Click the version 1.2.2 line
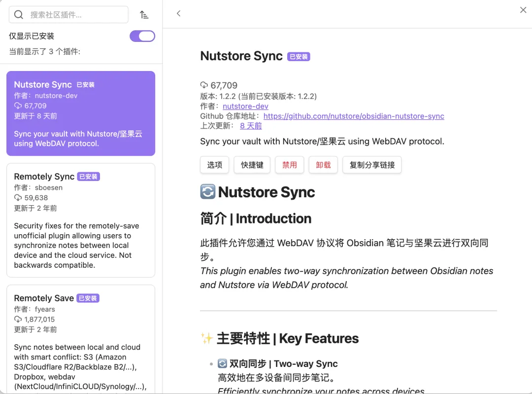Screen dimensions: 532x394 click(x=258, y=97)
